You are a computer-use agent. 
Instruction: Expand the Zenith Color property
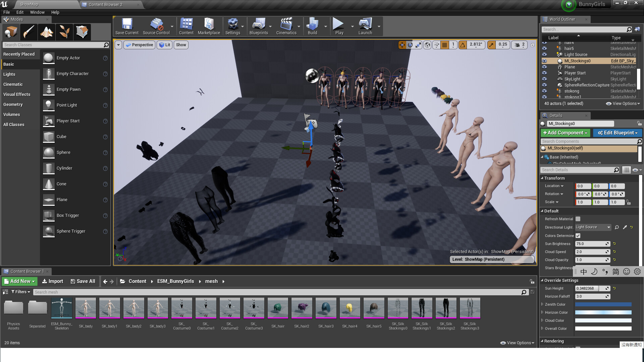click(542, 304)
